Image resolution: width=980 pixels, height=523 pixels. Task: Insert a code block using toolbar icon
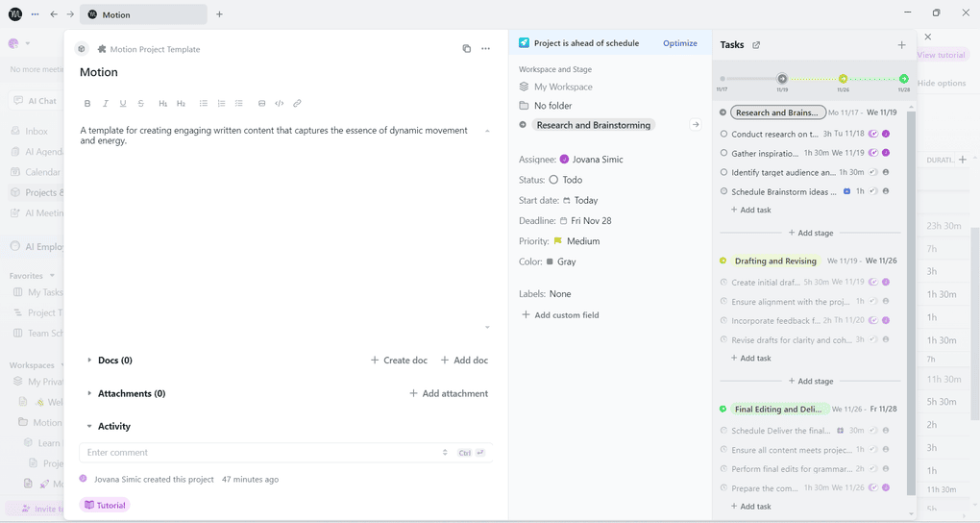280,104
